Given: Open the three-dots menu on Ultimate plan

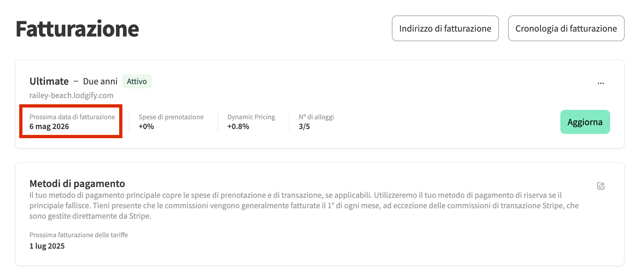Looking at the screenshot, I should [x=601, y=83].
